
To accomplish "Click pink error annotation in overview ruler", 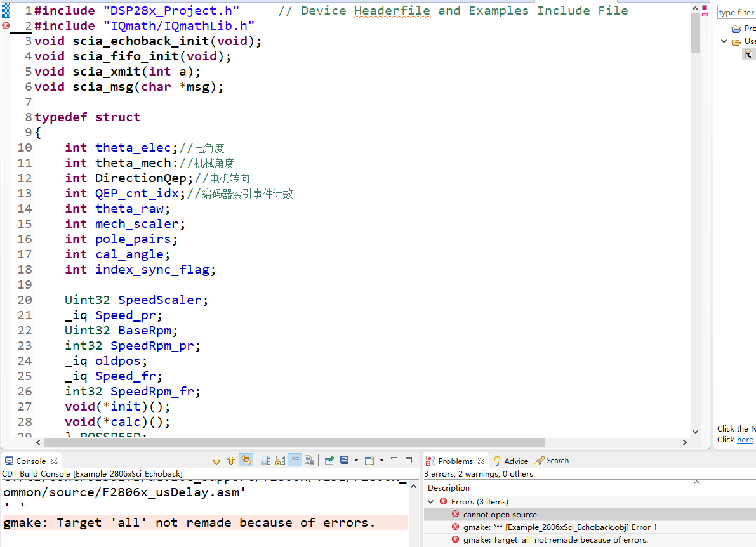I will click(705, 15).
